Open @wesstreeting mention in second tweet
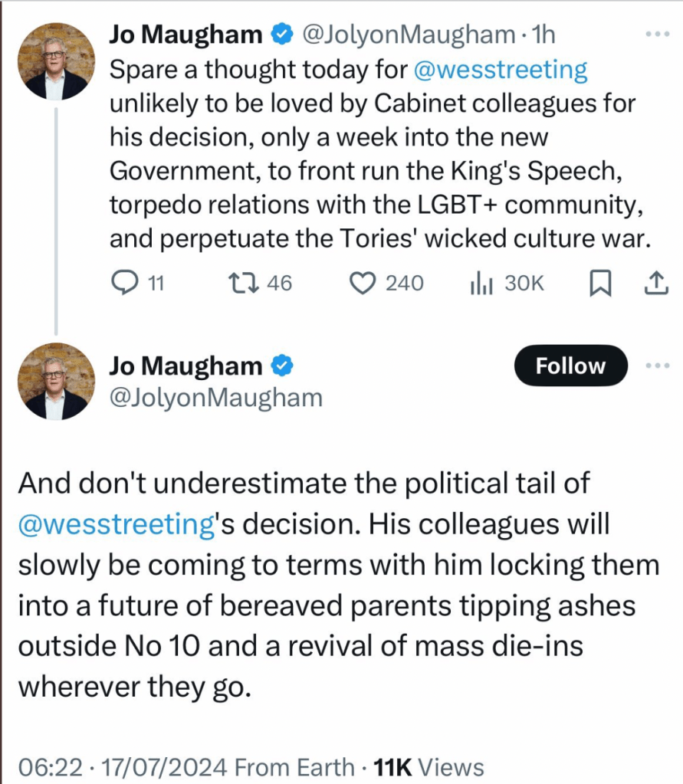 pyautogui.click(x=114, y=526)
